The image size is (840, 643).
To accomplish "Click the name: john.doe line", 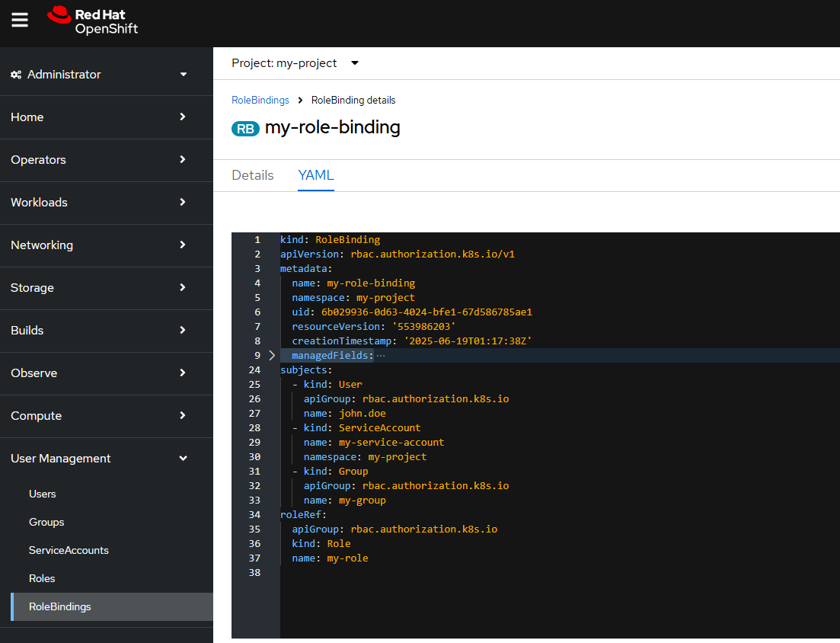I will point(344,413).
